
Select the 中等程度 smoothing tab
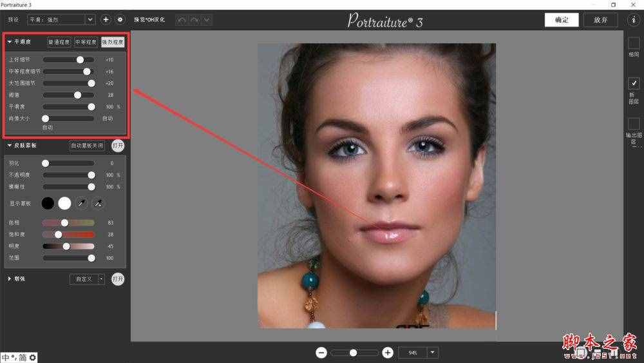(86, 42)
